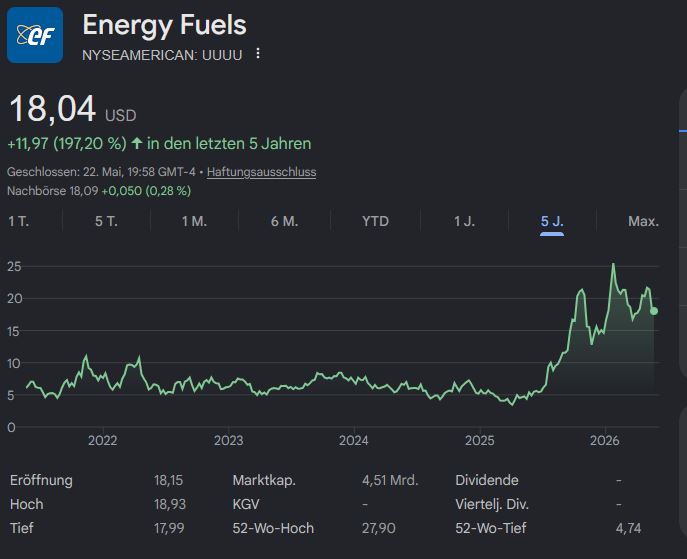Show the YTD chart range
The image size is (687, 559).
pyautogui.click(x=375, y=221)
